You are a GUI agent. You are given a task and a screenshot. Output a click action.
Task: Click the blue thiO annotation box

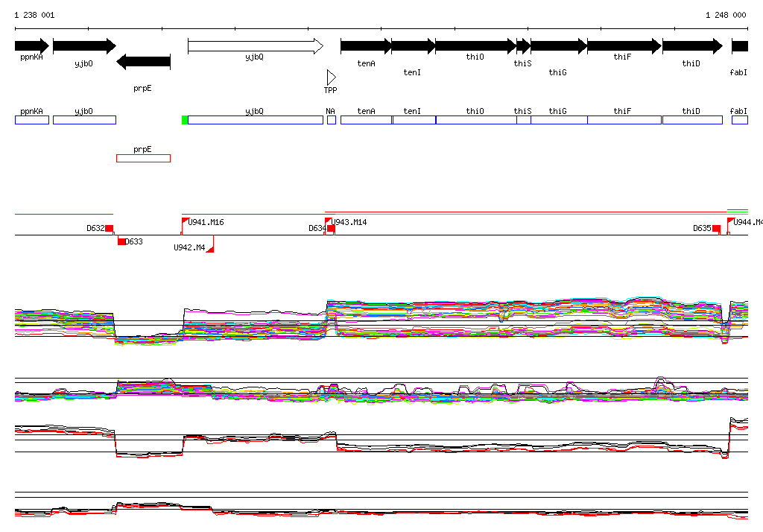[x=476, y=120]
